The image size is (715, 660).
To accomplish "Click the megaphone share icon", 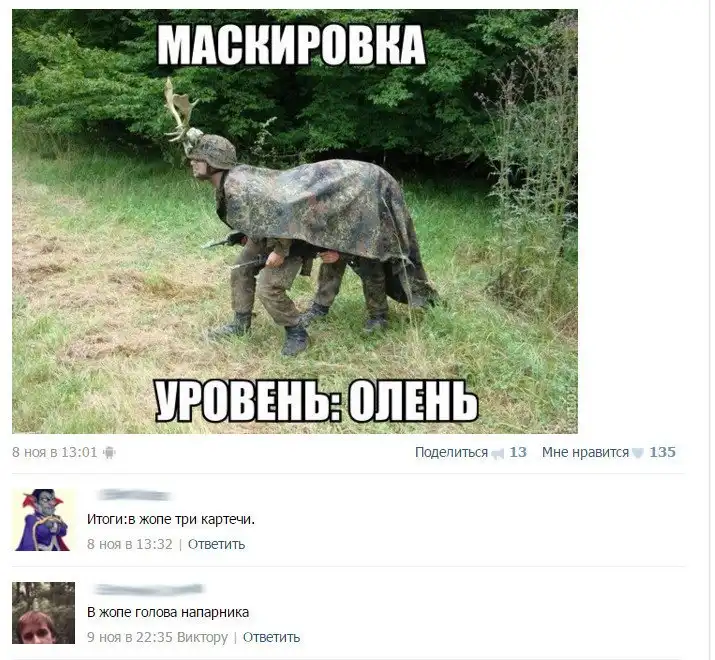I will pyautogui.click(x=498, y=453).
